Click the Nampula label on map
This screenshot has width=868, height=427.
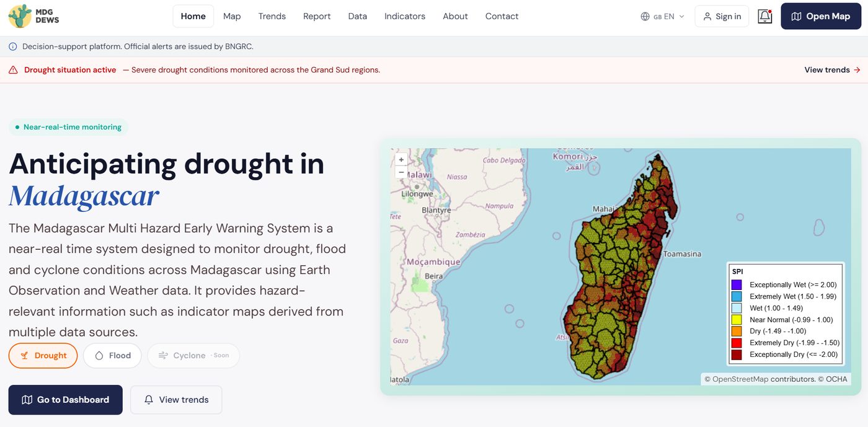pos(499,206)
